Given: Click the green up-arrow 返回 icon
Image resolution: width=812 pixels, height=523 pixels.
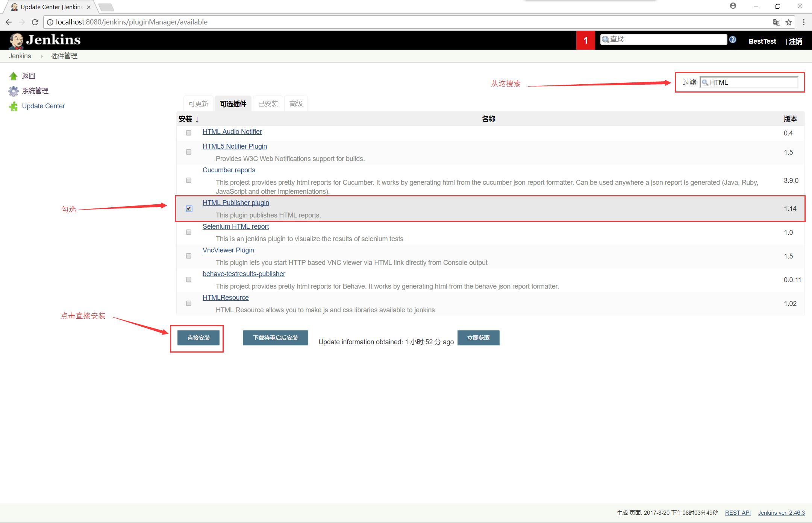Looking at the screenshot, I should pos(14,76).
